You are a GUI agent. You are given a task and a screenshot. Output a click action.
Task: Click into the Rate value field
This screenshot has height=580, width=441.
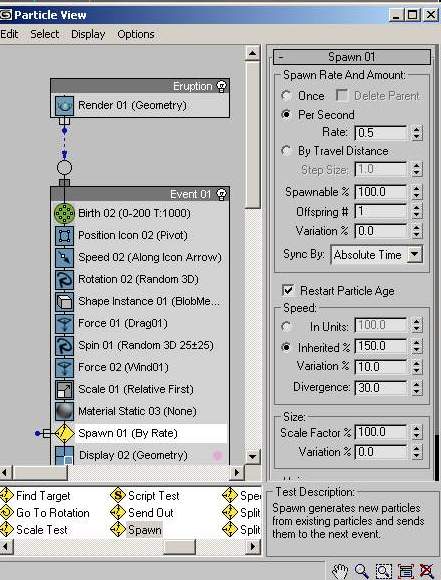[380, 133]
